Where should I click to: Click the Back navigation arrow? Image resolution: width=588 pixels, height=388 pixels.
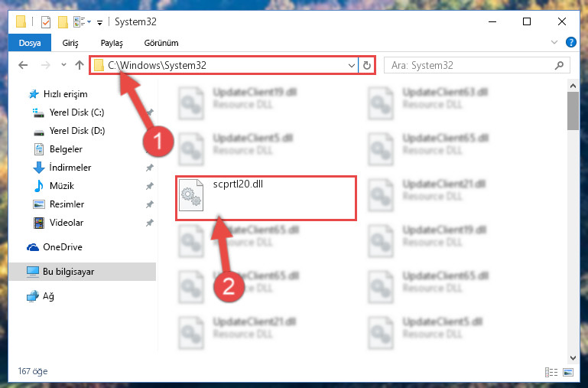(23, 65)
